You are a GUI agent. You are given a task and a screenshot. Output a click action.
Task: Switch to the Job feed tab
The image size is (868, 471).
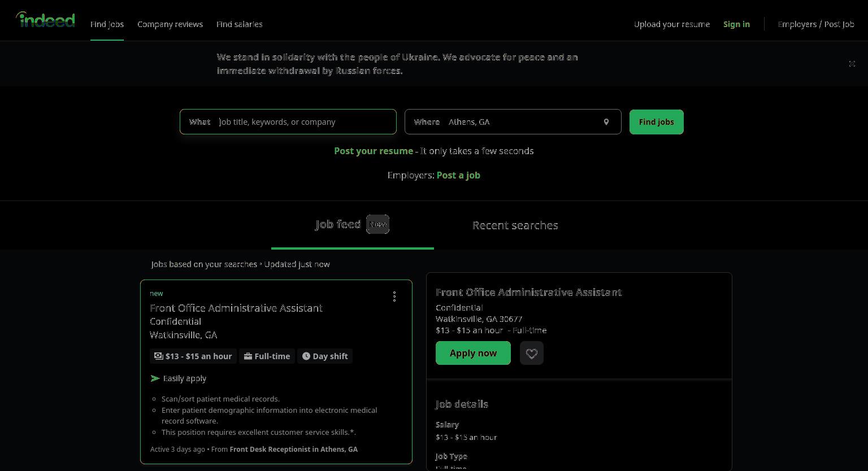(x=353, y=225)
